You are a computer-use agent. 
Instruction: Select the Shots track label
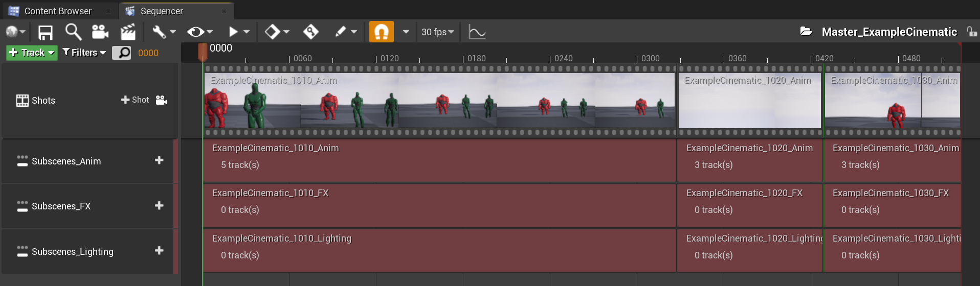(x=43, y=101)
